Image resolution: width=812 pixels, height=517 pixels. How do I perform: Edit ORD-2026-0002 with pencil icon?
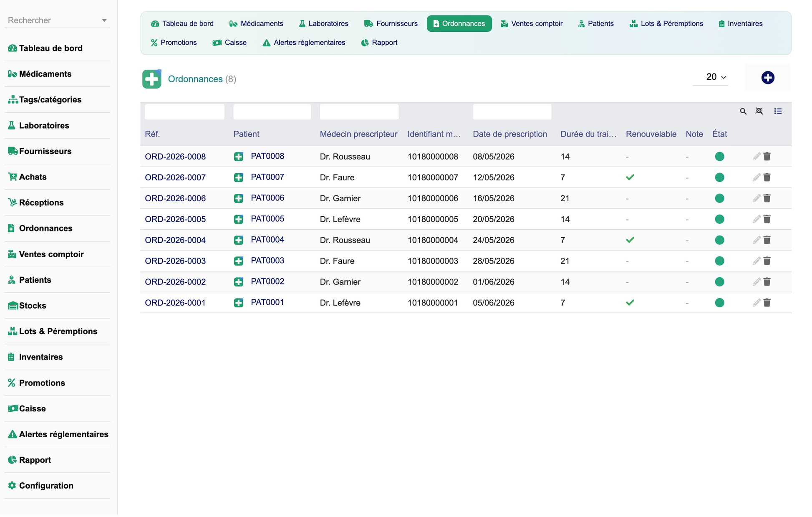(x=756, y=282)
